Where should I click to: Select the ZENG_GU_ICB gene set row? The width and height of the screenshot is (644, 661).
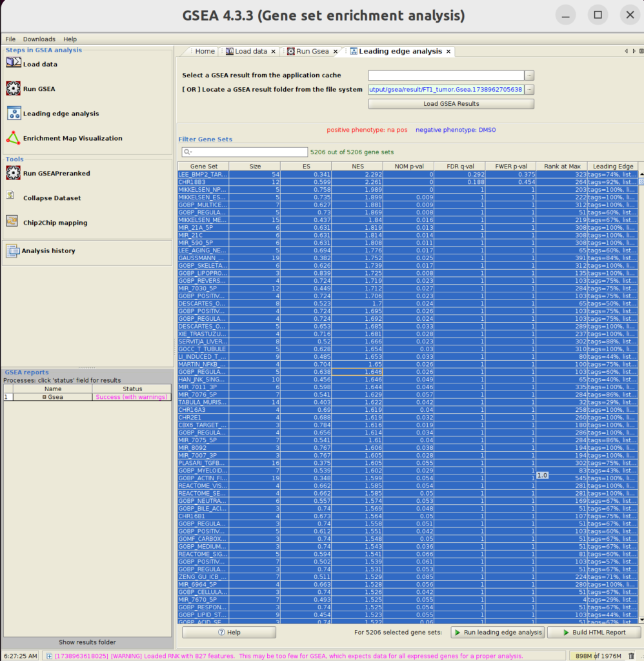tap(408, 576)
